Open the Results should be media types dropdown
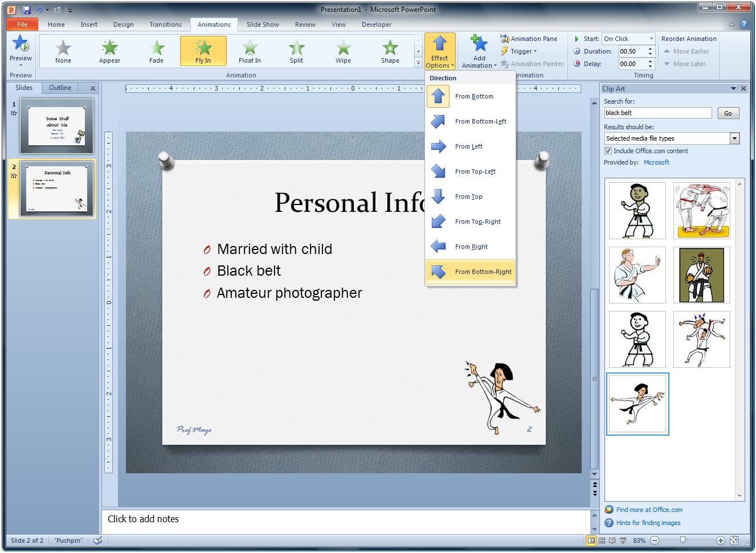Image resolution: width=756 pixels, height=553 pixels. [x=734, y=138]
